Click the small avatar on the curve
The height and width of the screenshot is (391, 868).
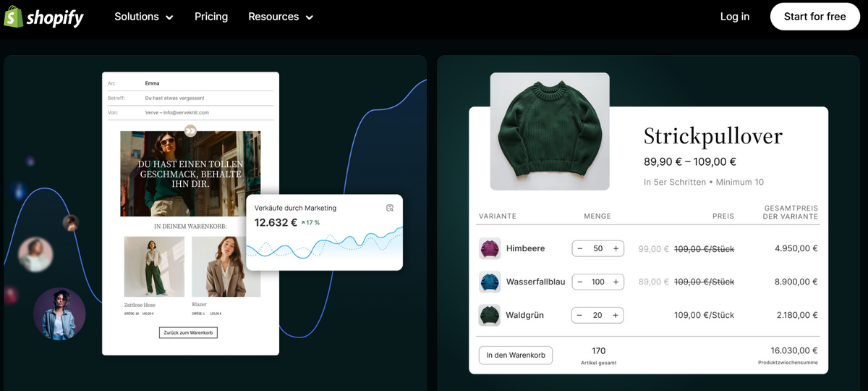[71, 222]
